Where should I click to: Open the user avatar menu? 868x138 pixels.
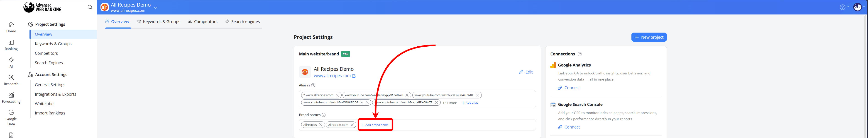pyautogui.click(x=858, y=7)
